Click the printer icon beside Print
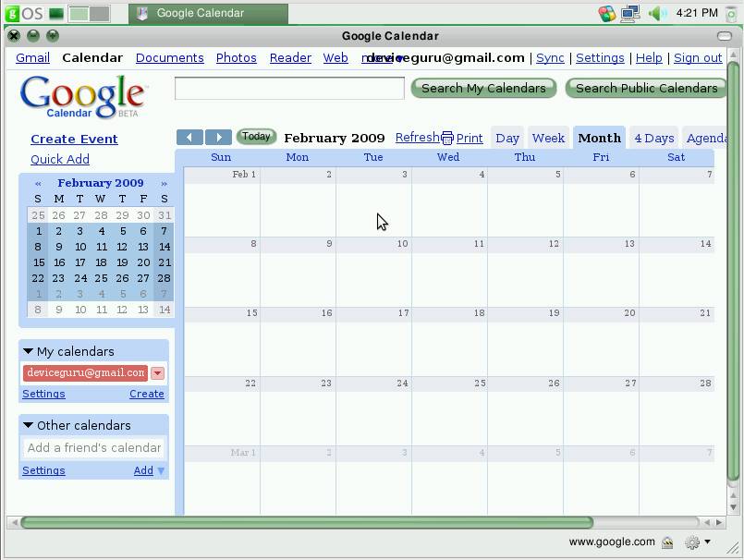The width and height of the screenshot is (744, 560). [447, 138]
